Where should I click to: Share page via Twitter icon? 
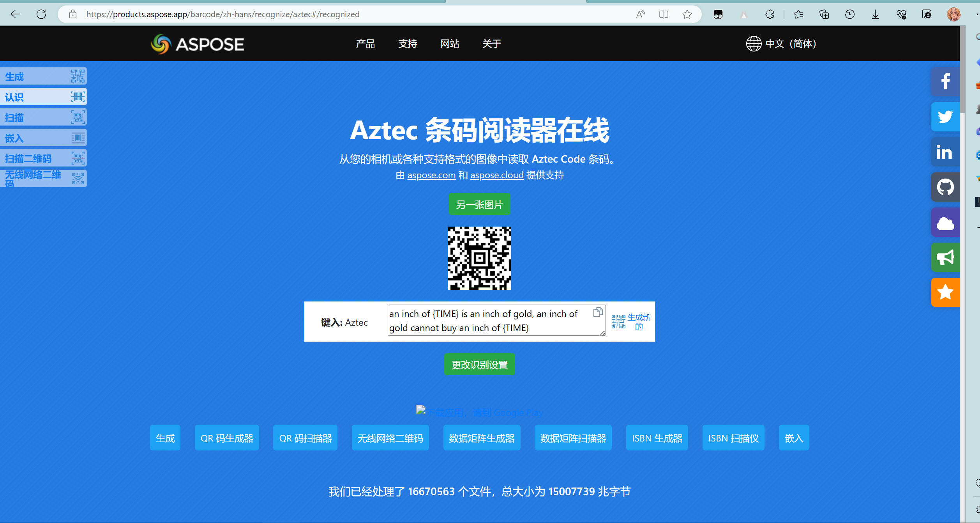[945, 117]
